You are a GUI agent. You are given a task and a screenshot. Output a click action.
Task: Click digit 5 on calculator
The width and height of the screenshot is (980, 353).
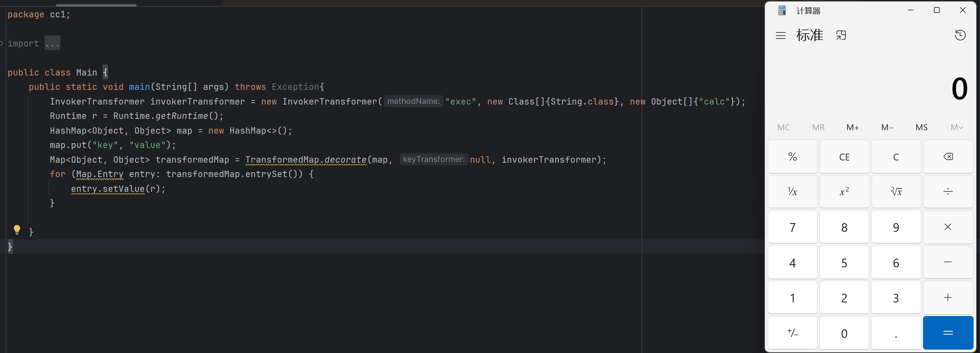click(844, 262)
